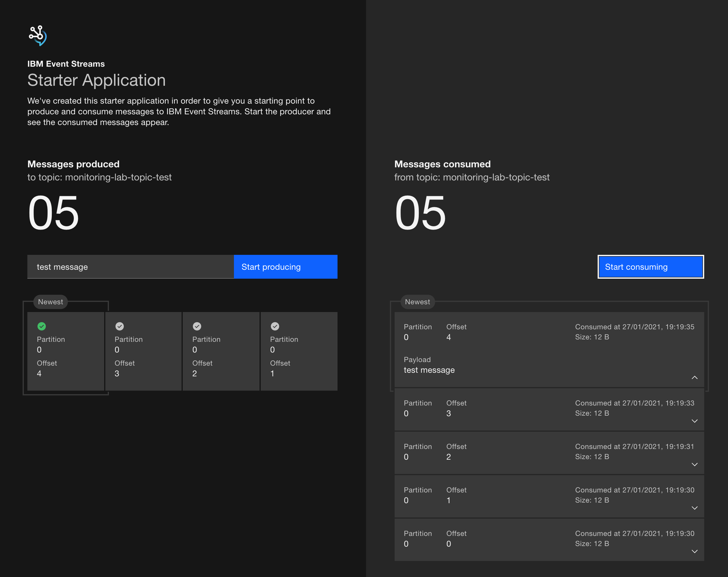Click grey checkmark on offset 1 card
The width and height of the screenshot is (728, 577).
point(275,326)
